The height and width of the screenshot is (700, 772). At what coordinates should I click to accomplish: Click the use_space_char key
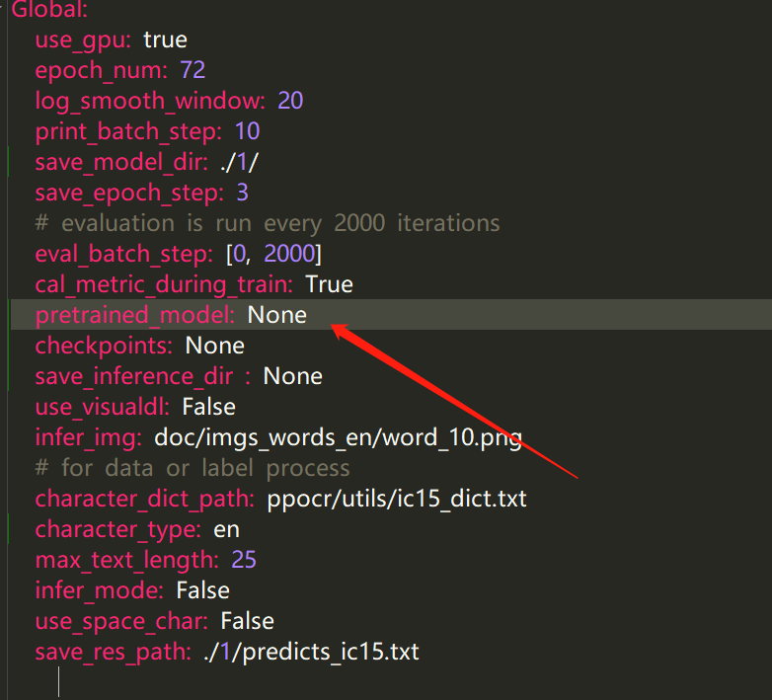coord(121,622)
